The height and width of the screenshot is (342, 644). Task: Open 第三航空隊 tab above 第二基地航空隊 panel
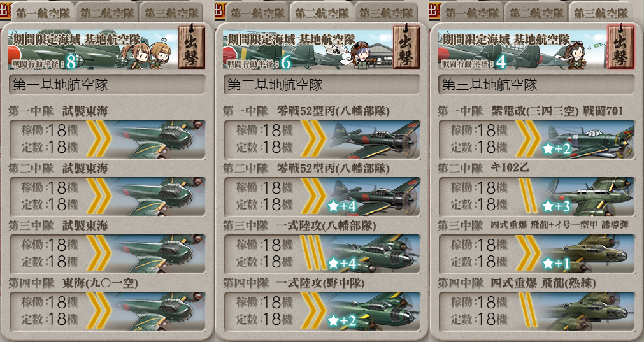tap(386, 13)
